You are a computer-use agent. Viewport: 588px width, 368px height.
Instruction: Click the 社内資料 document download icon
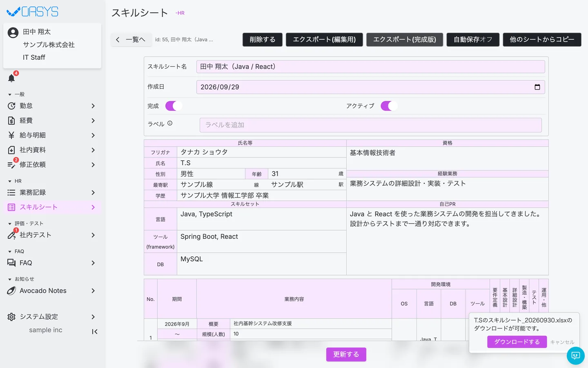point(11,150)
